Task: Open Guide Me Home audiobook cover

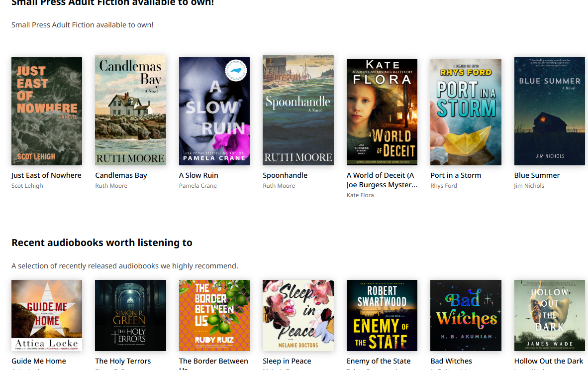Action: [x=47, y=315]
